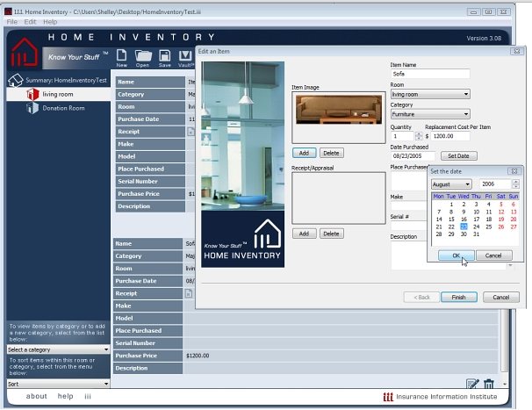Viewport: 532px width, 410px height.
Task: Open the August month dropdown
Action: pos(451,183)
